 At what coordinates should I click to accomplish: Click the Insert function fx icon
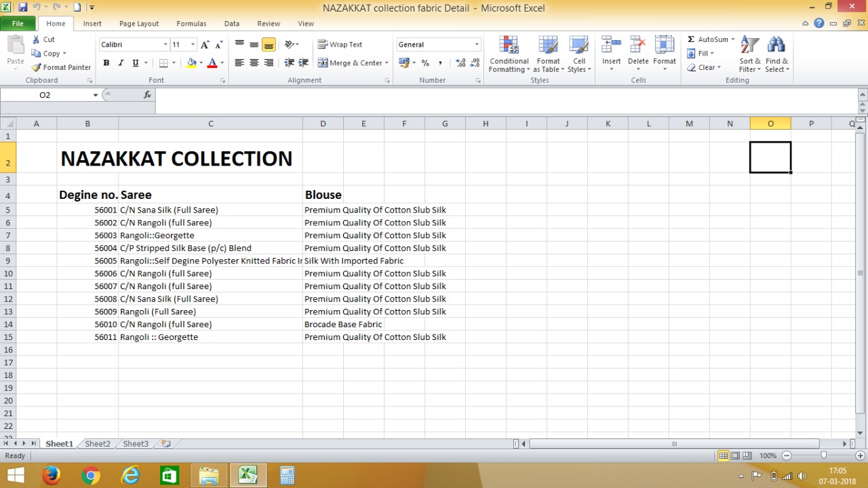coord(147,95)
